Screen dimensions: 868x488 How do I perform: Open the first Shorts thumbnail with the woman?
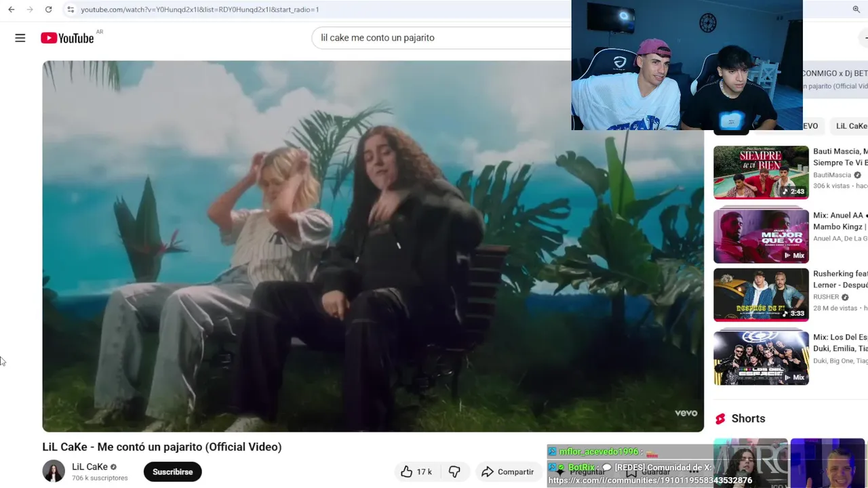click(x=751, y=464)
